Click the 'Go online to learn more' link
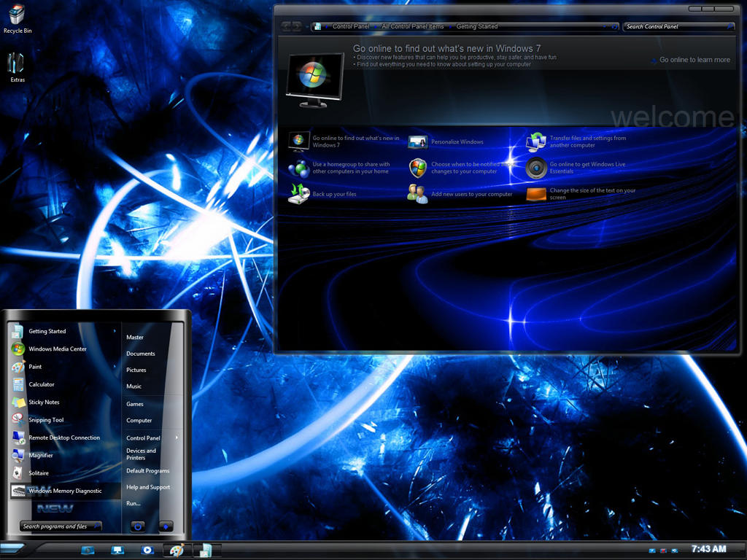 click(x=694, y=60)
